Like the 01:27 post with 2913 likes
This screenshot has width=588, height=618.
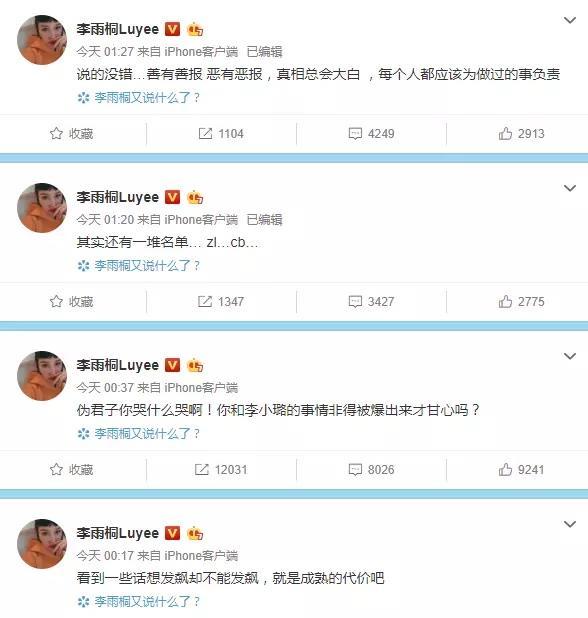click(521, 134)
